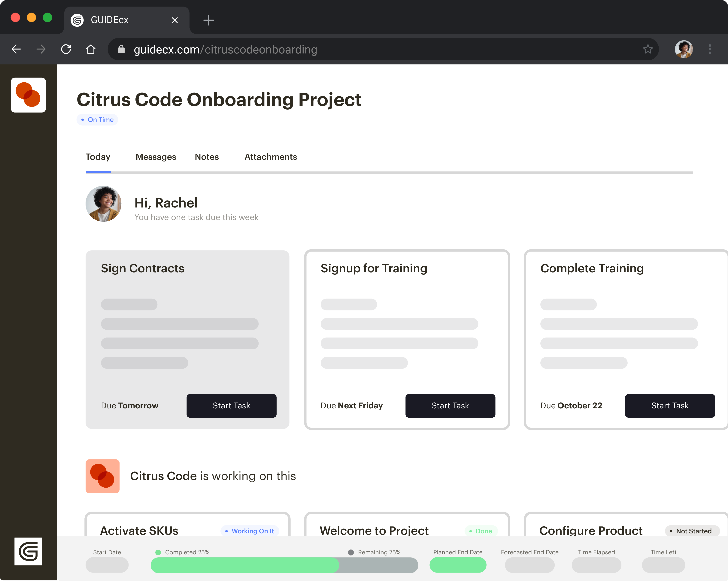Click the On Time status badge

(x=97, y=120)
